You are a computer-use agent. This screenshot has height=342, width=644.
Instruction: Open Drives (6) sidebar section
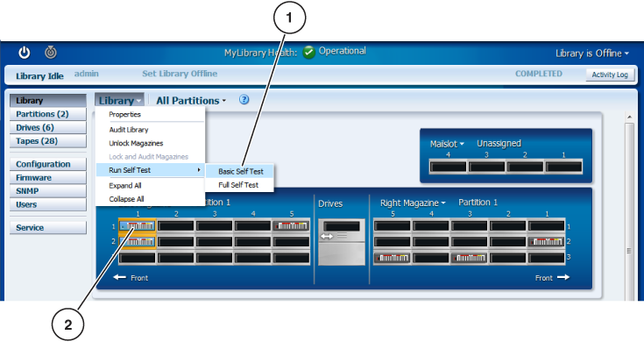tap(48, 127)
